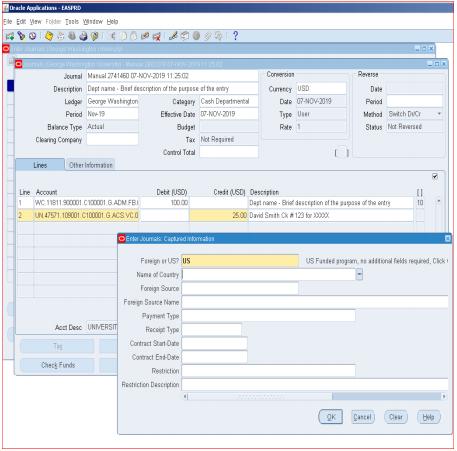Click the line 2 credit value 25.00

(219, 215)
